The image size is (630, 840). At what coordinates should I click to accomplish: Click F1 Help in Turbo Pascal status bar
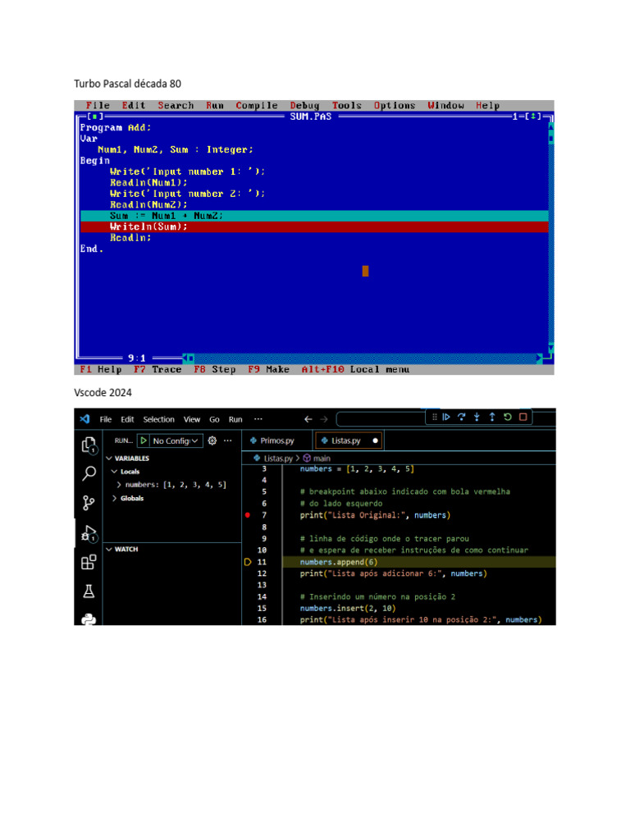click(x=101, y=369)
